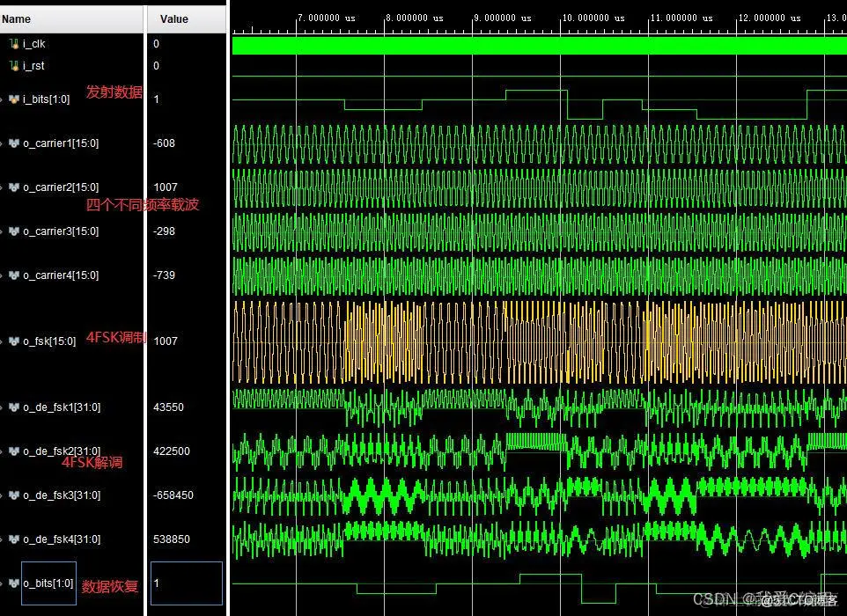
Task: Click o_de_fsk1 value 43550
Action: coord(168,407)
